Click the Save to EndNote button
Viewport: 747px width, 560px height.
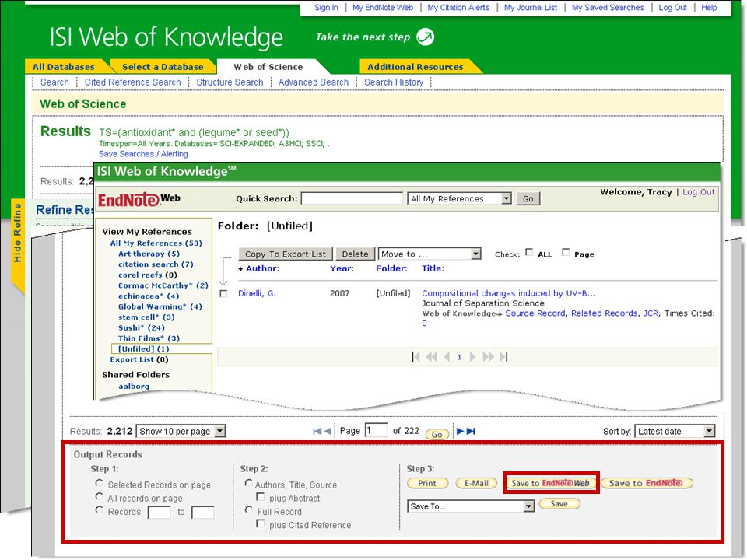pyautogui.click(x=647, y=483)
